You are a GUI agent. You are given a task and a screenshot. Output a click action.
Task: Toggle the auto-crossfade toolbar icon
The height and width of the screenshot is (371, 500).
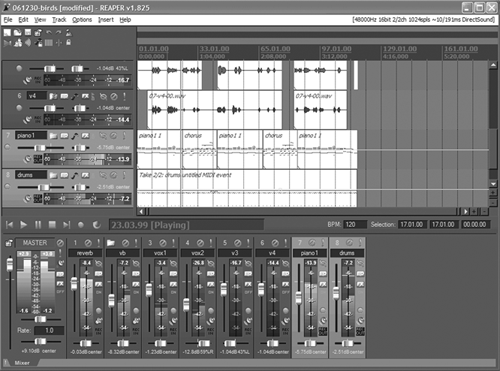[x=7, y=43]
